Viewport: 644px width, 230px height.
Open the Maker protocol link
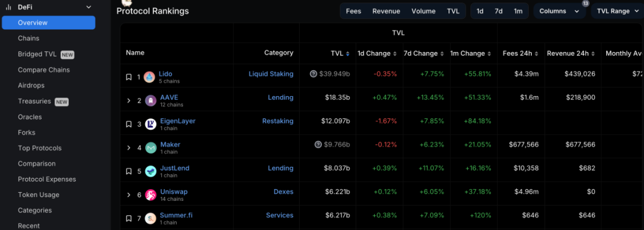(x=170, y=144)
